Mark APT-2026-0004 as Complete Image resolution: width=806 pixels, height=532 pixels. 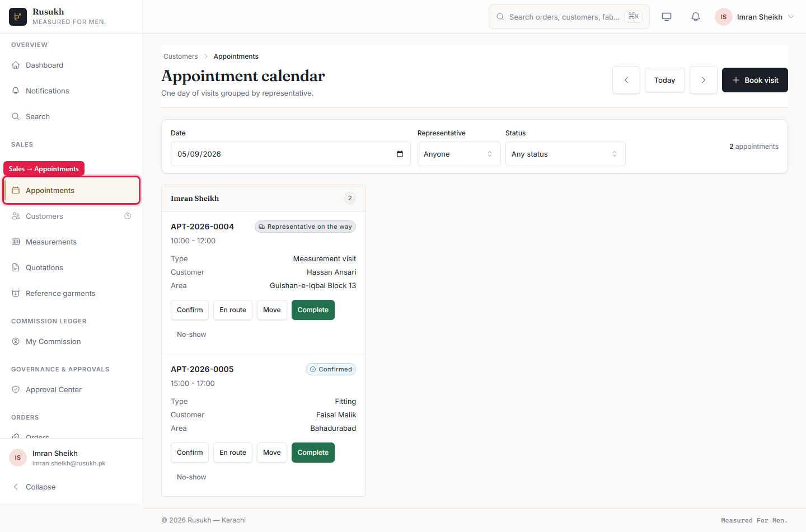pyautogui.click(x=313, y=310)
